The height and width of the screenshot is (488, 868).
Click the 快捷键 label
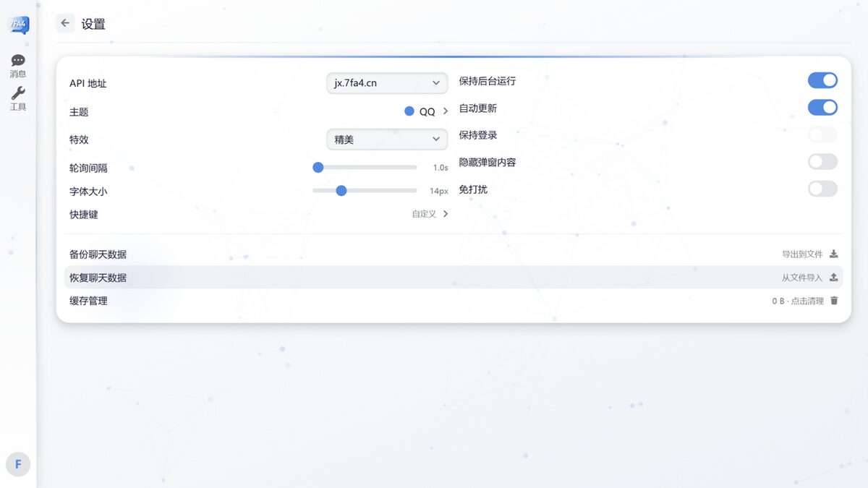(83, 215)
